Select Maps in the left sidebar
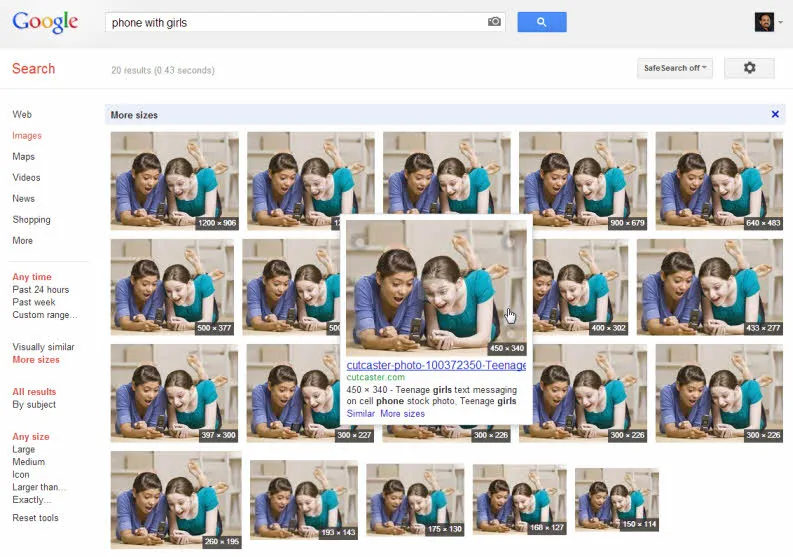The width and height of the screenshot is (793, 557). point(23,156)
